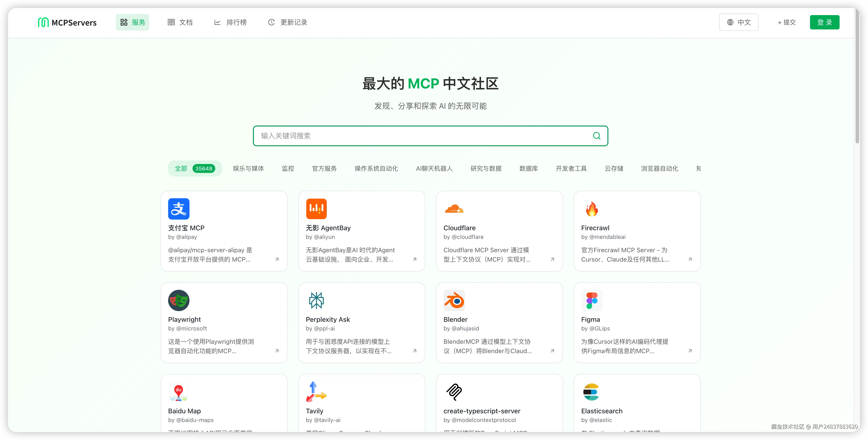Viewport: 868px width, 440px height.
Task: Click the + 提交 link
Action: (x=786, y=22)
